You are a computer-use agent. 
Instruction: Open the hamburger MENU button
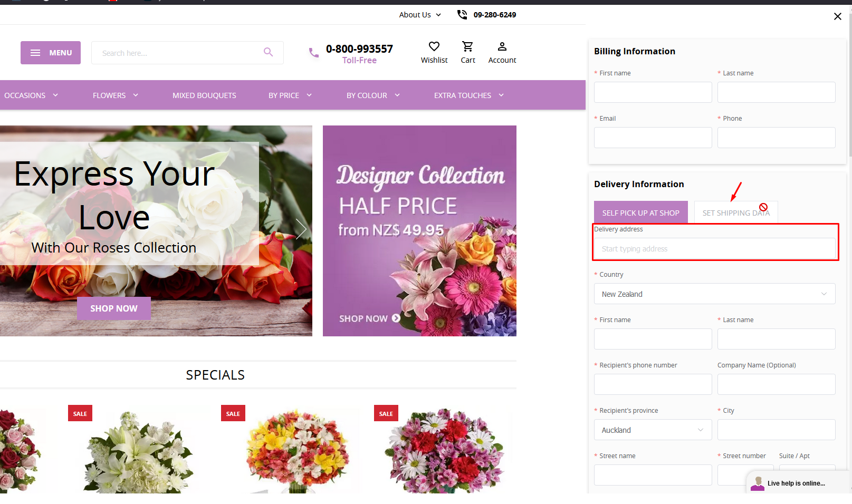click(x=51, y=53)
